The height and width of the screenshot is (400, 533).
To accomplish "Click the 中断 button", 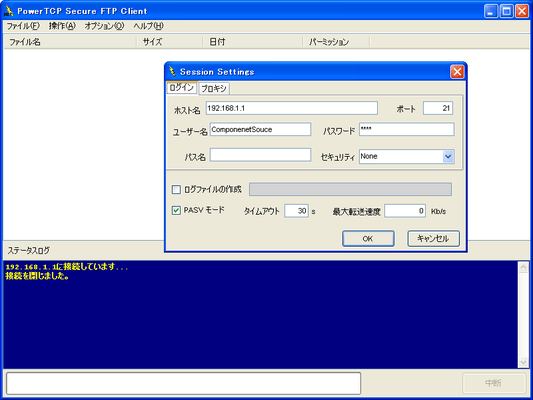I will [x=494, y=383].
